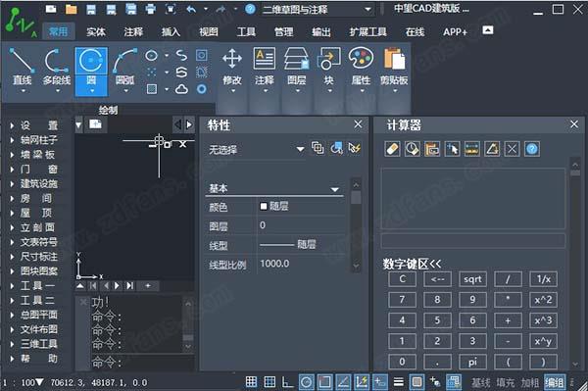Click the calculator C clear button
Screen dimensions: 588x391
pyautogui.click(x=402, y=279)
